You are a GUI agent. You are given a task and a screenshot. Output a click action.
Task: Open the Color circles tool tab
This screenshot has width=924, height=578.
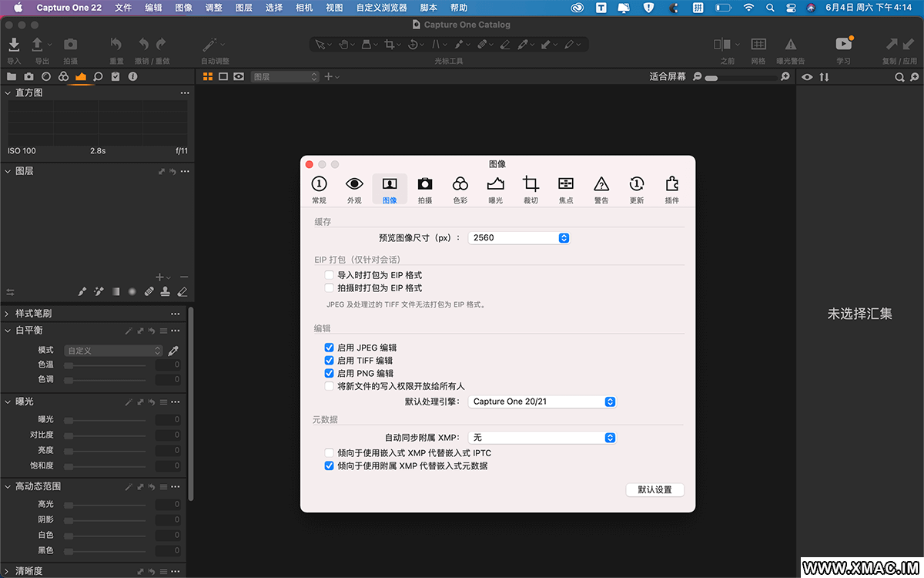(64, 77)
